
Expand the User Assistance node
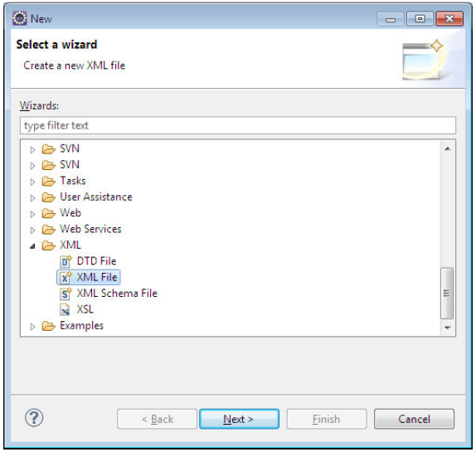(x=32, y=198)
